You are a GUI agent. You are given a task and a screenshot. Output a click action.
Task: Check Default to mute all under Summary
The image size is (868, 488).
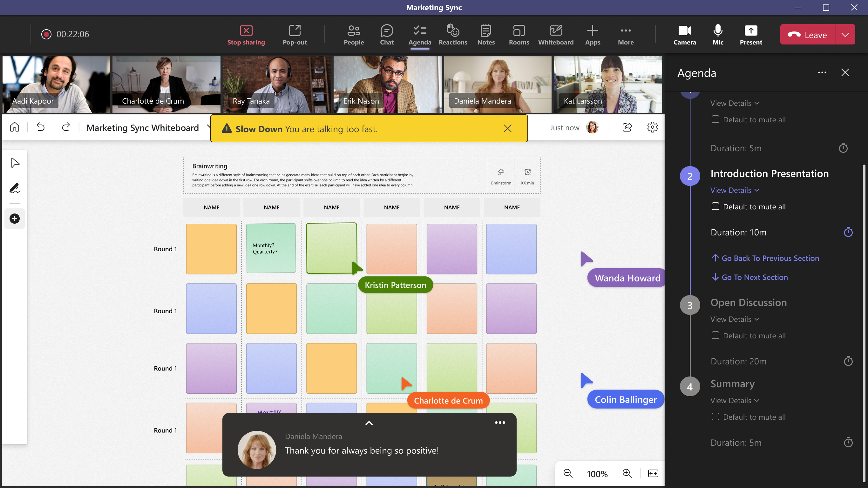tap(715, 417)
